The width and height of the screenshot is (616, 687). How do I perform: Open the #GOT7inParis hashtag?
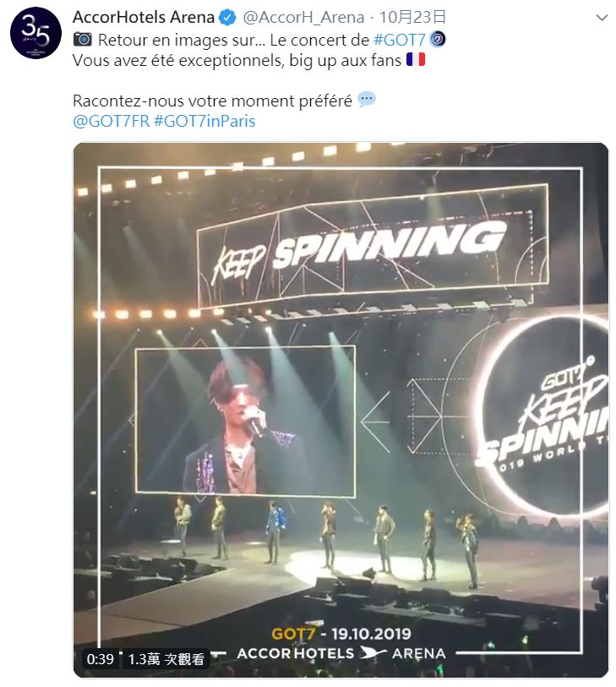pyautogui.click(x=204, y=121)
